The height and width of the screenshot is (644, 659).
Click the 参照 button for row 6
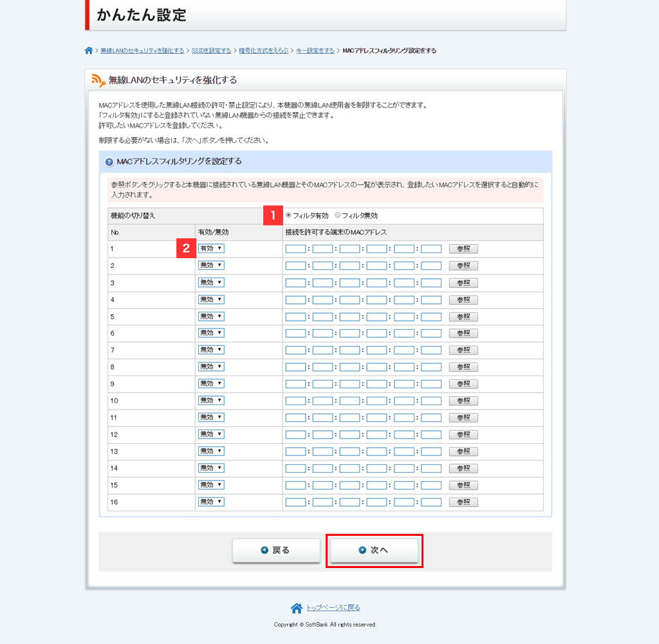tap(463, 334)
